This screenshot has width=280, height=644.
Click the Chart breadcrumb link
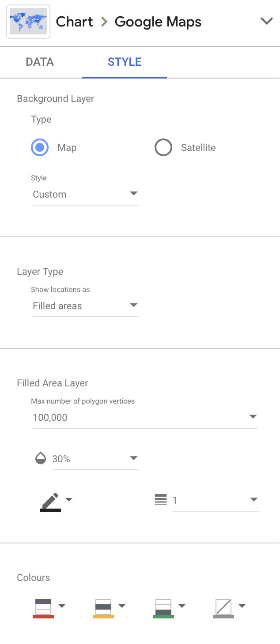tap(74, 22)
